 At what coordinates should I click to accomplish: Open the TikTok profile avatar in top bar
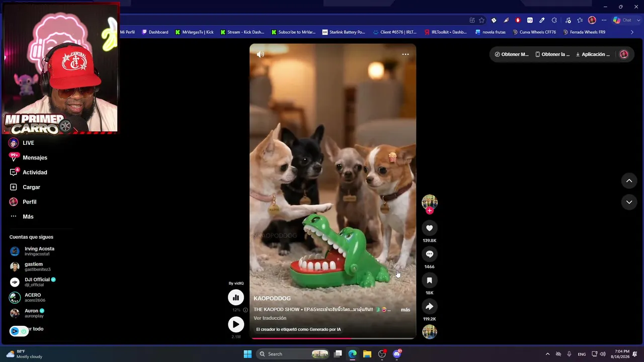pos(624,54)
